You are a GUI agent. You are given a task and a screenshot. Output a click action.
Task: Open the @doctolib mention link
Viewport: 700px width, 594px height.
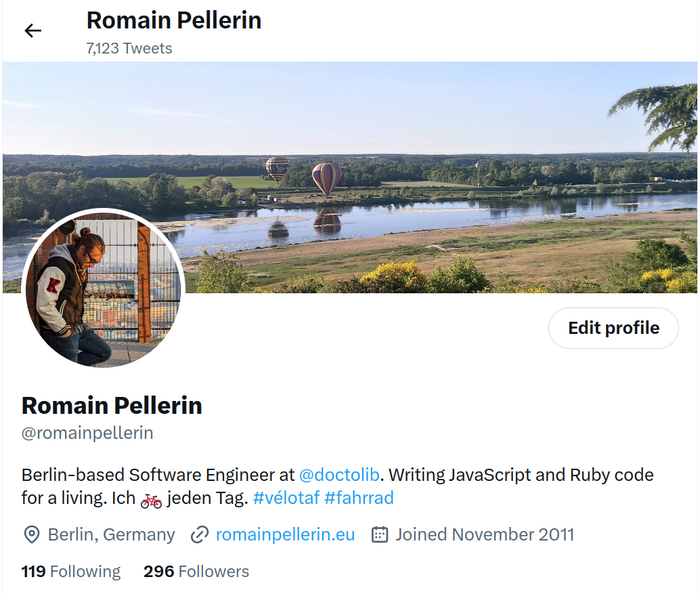[x=339, y=475]
